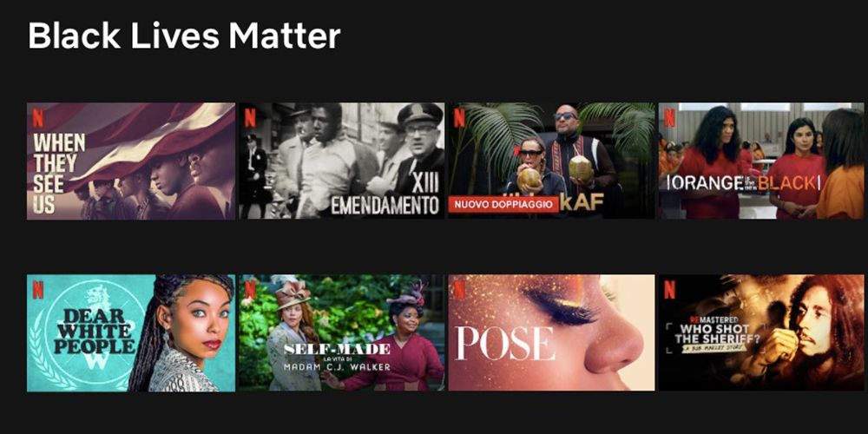Click the Black Lives Matter category heading

click(x=184, y=36)
